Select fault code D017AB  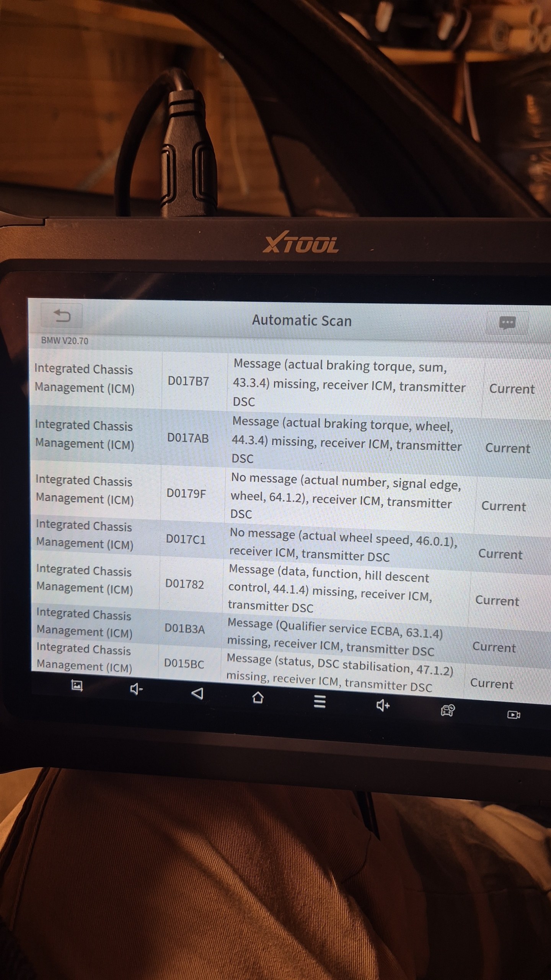(187, 438)
